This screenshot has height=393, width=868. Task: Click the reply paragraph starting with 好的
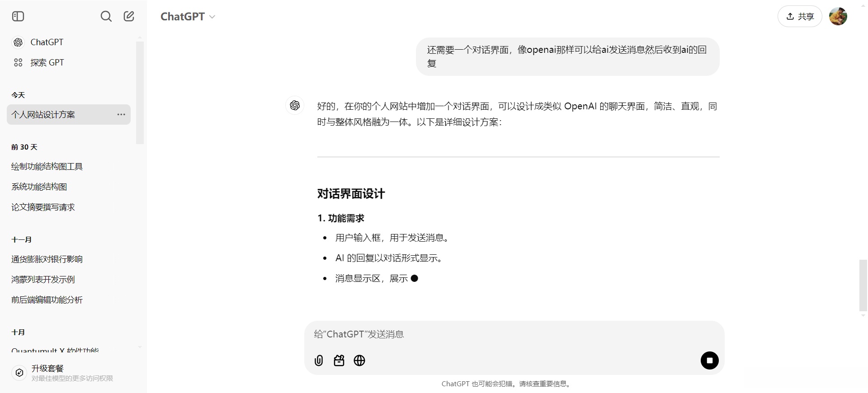click(517, 114)
